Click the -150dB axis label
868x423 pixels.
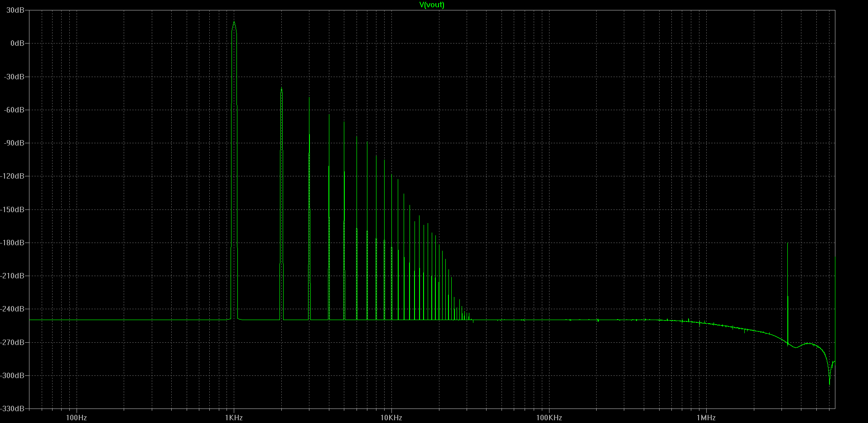click(13, 209)
